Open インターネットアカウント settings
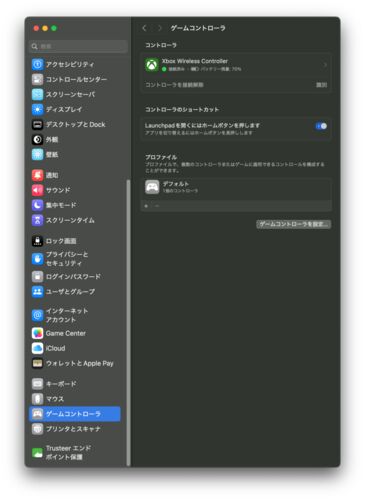 (x=60, y=315)
